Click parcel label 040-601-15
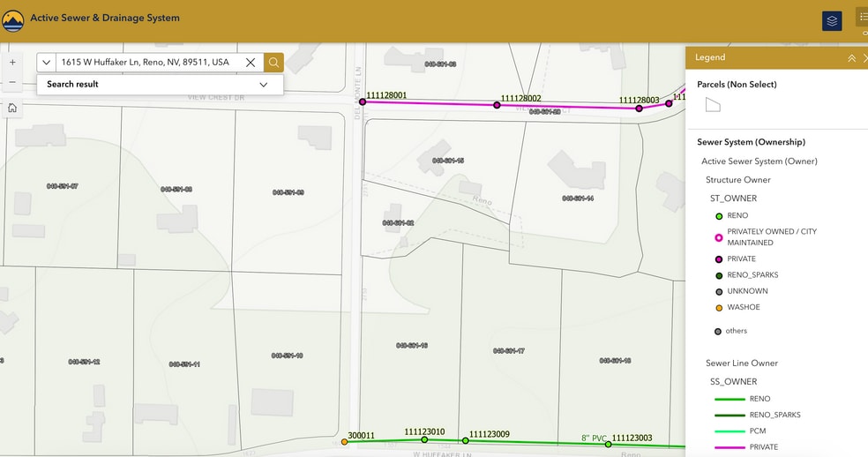Image resolution: width=868 pixels, height=457 pixels. (448, 161)
